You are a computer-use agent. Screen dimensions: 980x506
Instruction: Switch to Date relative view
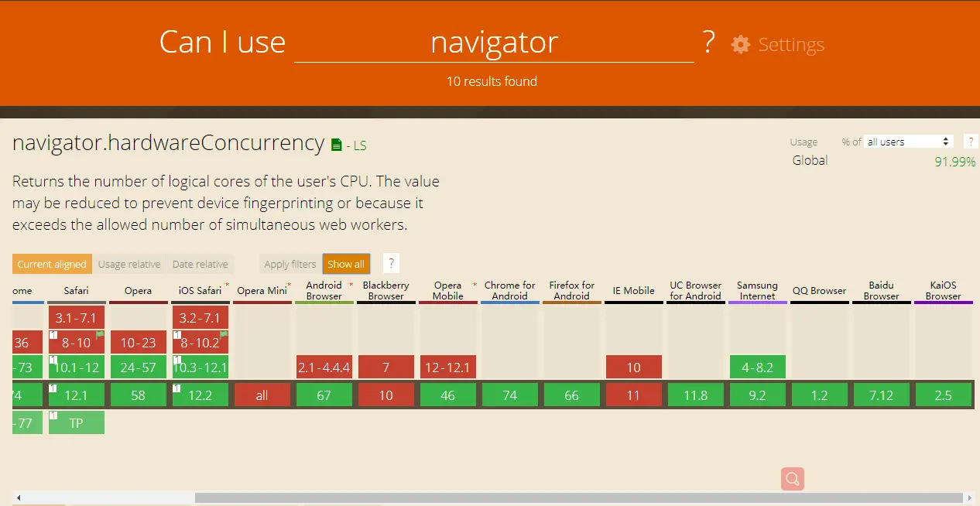pyautogui.click(x=200, y=264)
